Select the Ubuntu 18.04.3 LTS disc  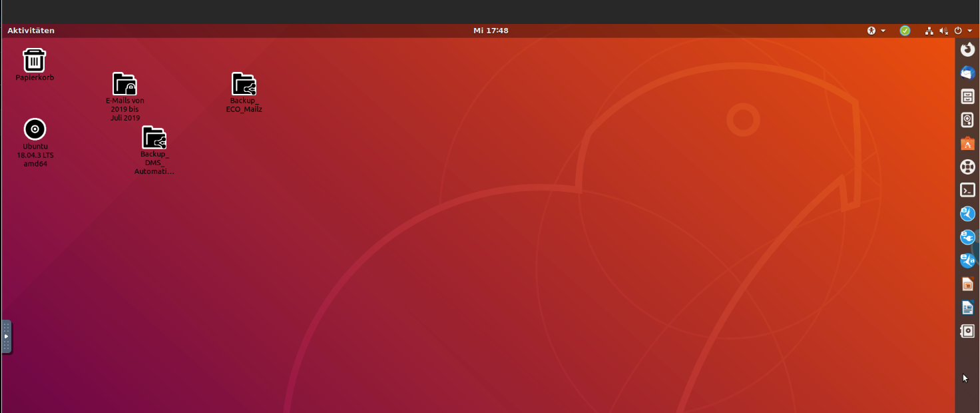pyautogui.click(x=35, y=130)
